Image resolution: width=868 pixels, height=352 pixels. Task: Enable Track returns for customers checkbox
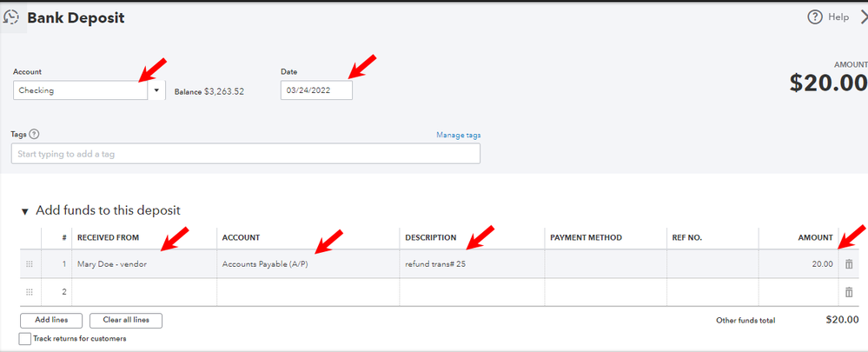point(25,338)
